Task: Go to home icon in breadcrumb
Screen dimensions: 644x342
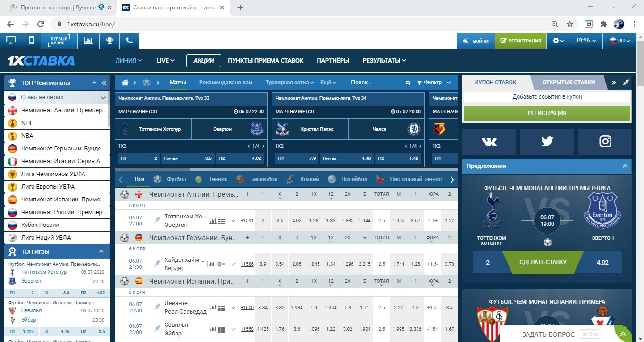Action: 125,83
